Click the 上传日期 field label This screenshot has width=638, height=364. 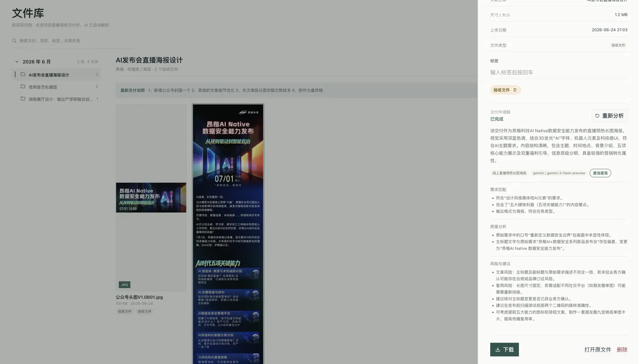pos(498,30)
